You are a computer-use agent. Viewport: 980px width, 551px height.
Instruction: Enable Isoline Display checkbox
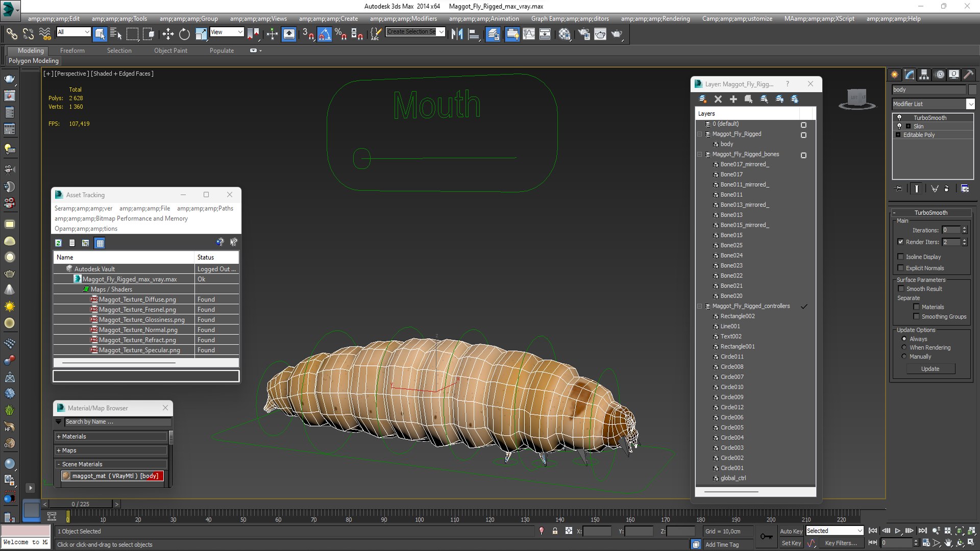click(x=900, y=257)
